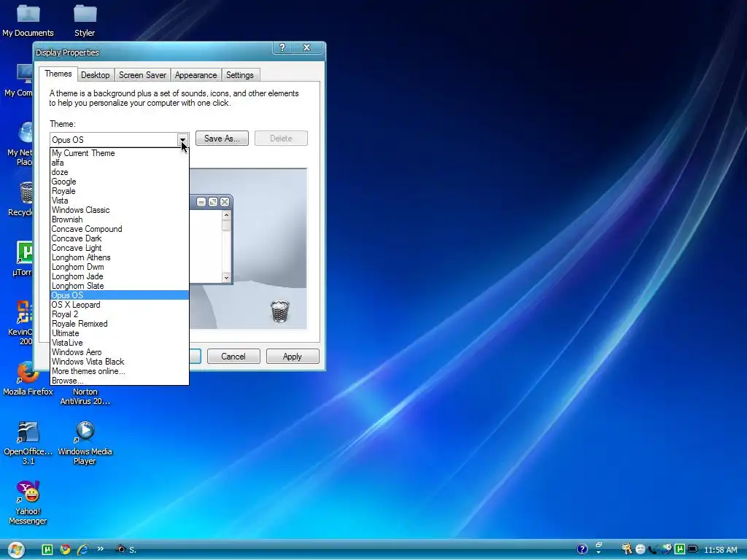Click the dialog help question-mark button
The width and height of the screenshot is (747, 560).
pyautogui.click(x=282, y=47)
